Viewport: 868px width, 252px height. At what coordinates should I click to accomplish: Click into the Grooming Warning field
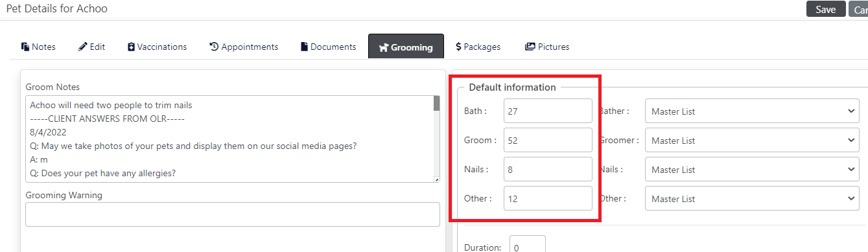[x=233, y=214]
